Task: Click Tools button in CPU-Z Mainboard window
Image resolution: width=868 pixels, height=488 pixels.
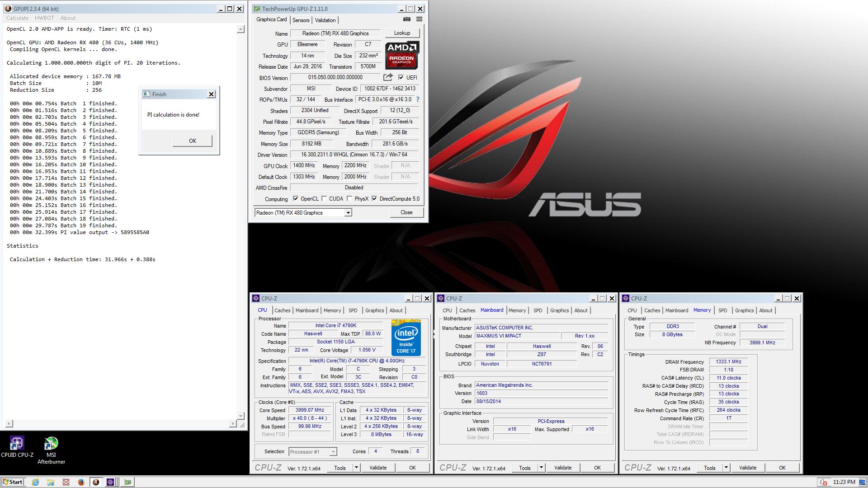Action: click(x=524, y=468)
